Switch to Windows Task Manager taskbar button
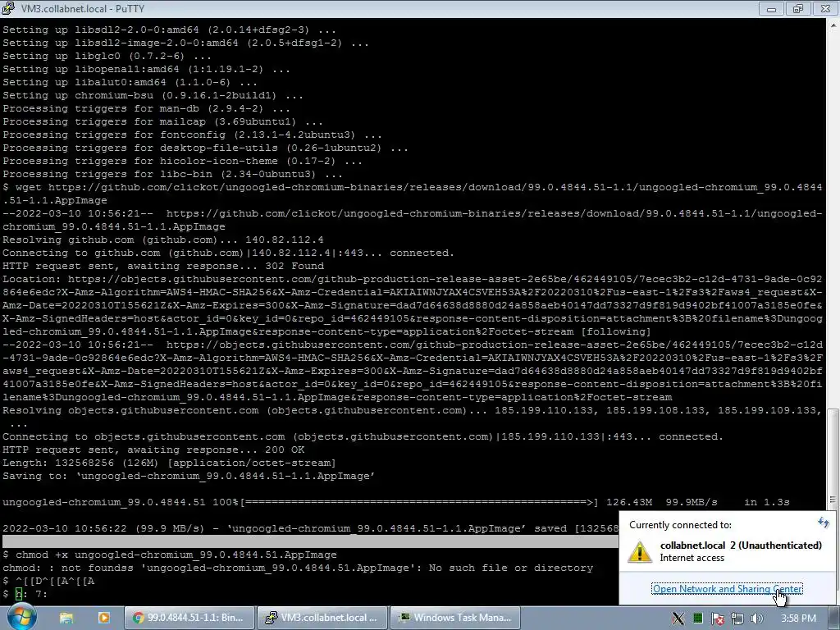This screenshot has height=630, width=840. click(x=454, y=618)
